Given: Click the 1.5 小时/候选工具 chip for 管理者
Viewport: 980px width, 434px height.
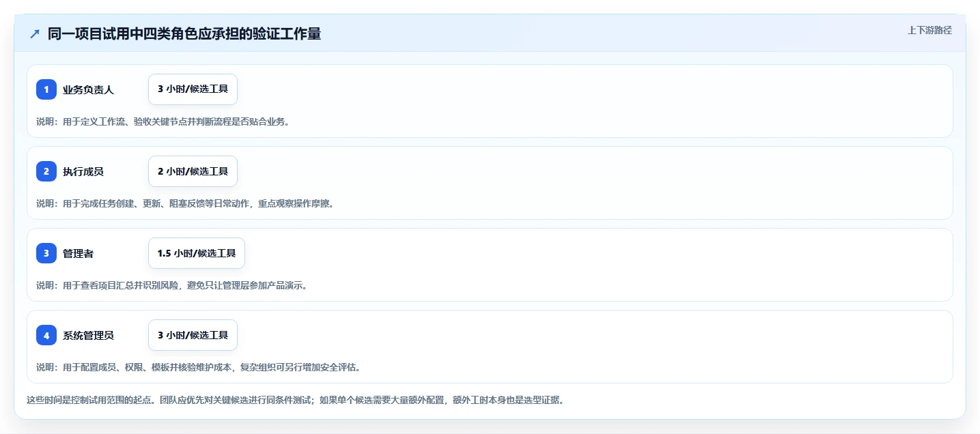Looking at the screenshot, I should (x=197, y=253).
